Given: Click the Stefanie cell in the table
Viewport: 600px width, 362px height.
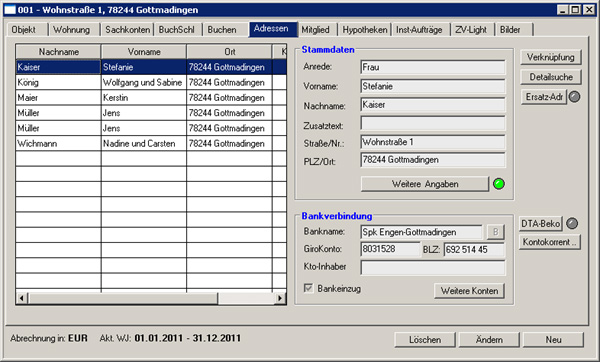Looking at the screenshot, I should (144, 67).
